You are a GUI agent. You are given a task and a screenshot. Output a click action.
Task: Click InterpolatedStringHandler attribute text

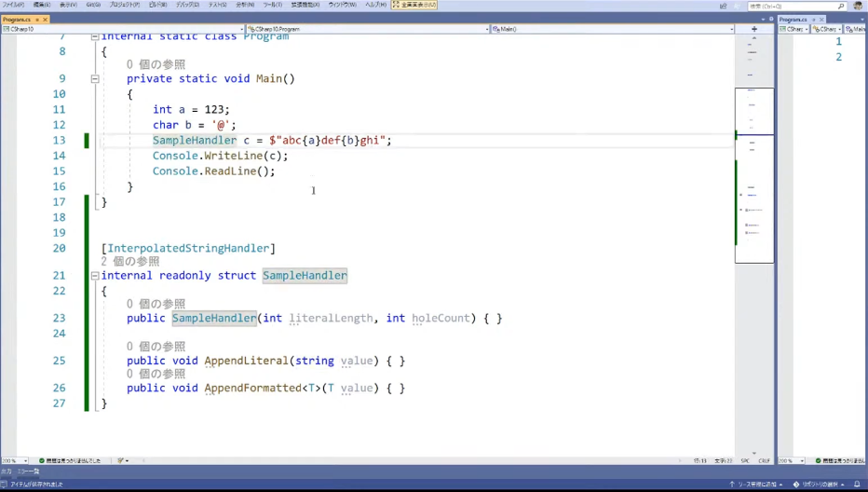[188, 248]
